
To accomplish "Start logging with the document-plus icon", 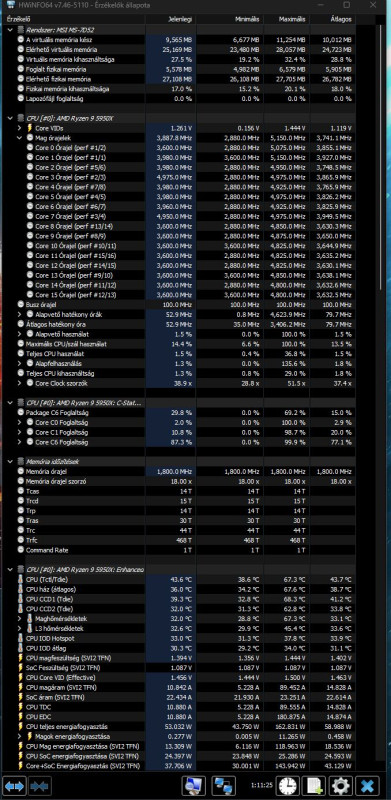I will (x=313, y=786).
